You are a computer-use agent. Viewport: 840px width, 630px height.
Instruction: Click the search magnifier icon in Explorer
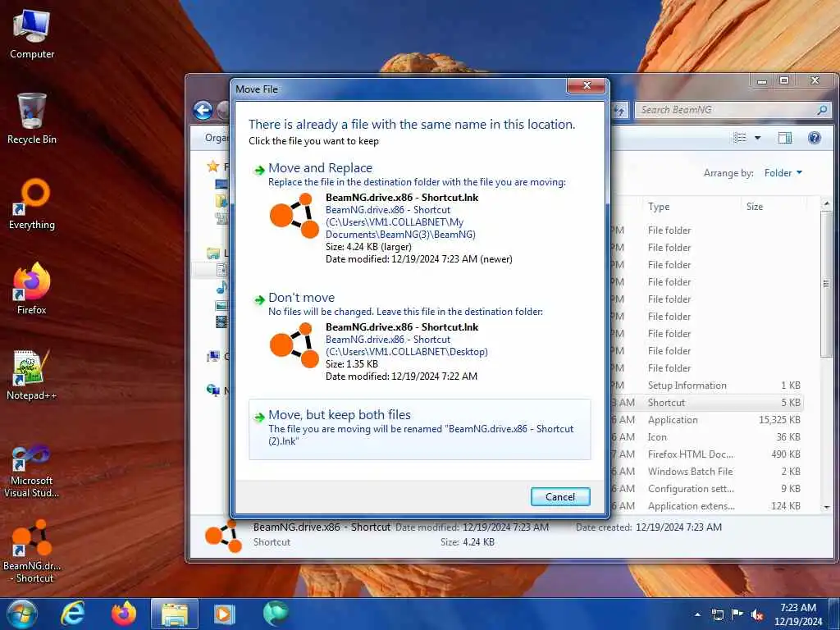tap(822, 110)
